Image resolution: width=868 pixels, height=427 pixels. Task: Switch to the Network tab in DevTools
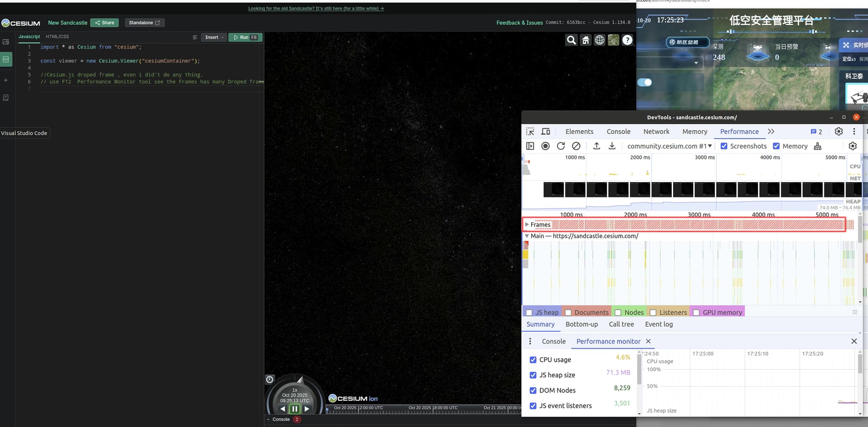[x=656, y=131]
